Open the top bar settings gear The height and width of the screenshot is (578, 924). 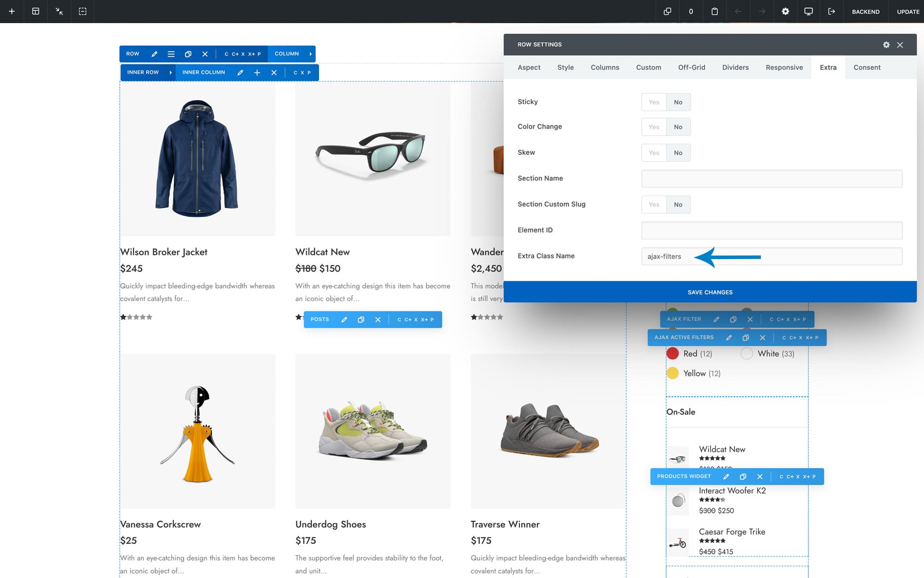point(785,11)
